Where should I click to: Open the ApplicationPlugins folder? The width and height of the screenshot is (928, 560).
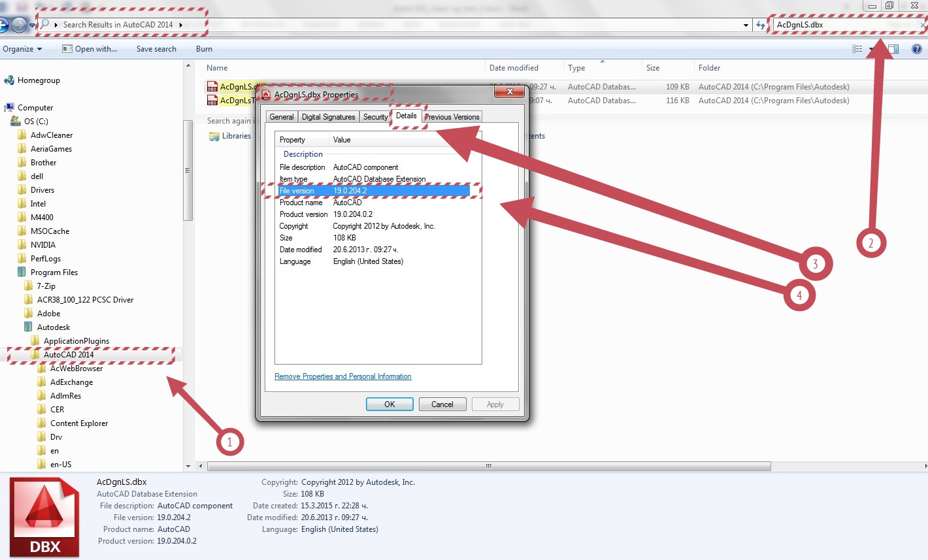[70, 341]
